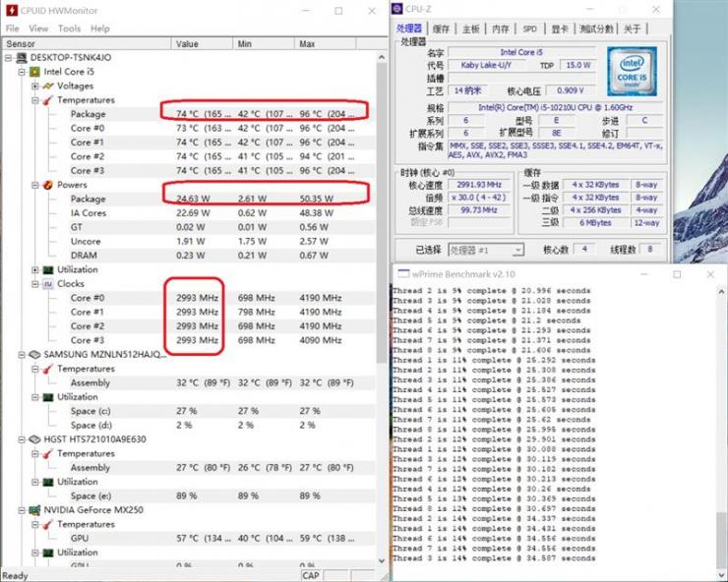The image size is (728, 582).
Task: Open the Help menu in HWMonitor
Action: coord(99,29)
